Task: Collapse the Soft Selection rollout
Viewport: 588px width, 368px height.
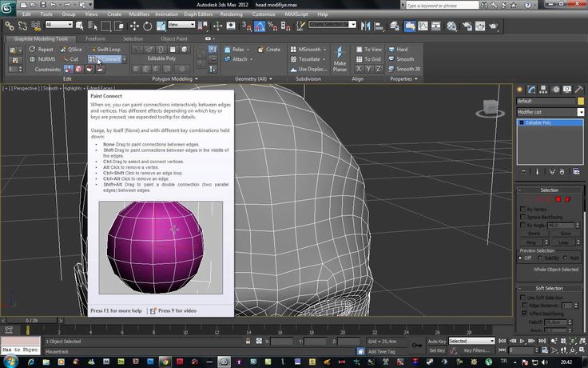Action: 549,288
